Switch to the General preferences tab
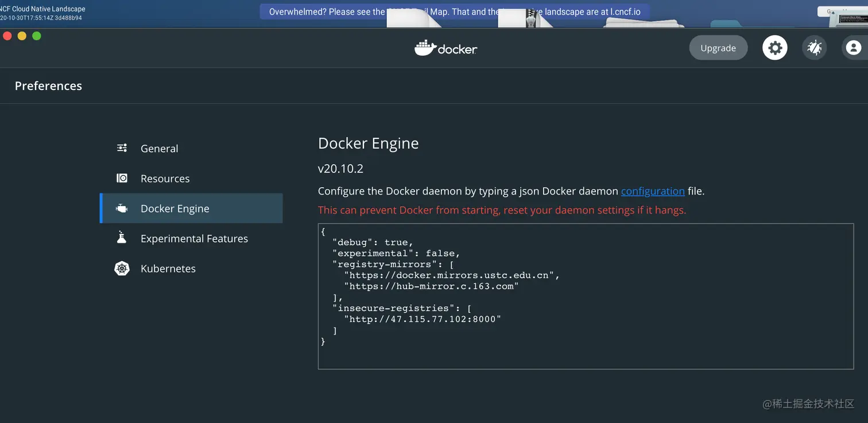 pos(191,148)
